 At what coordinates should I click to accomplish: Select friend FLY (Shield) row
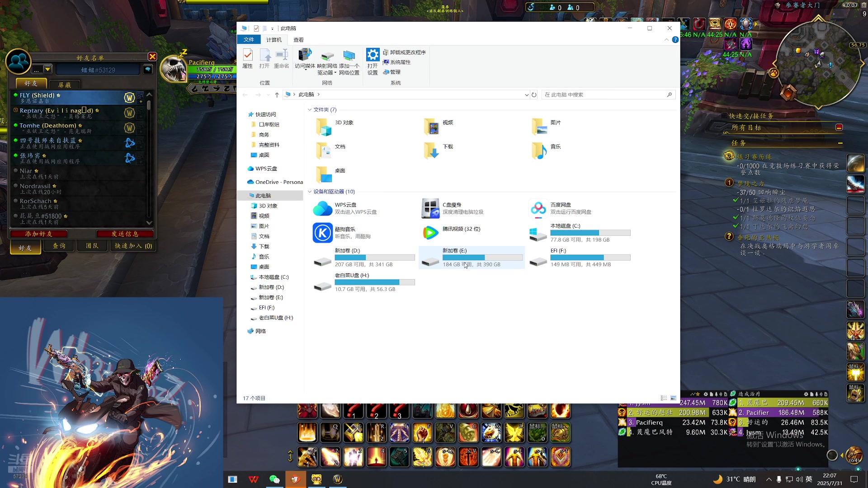click(x=78, y=98)
